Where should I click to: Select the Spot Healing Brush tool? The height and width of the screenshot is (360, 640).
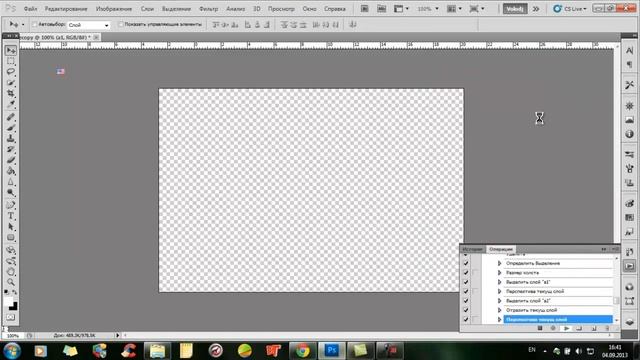coord(11,118)
